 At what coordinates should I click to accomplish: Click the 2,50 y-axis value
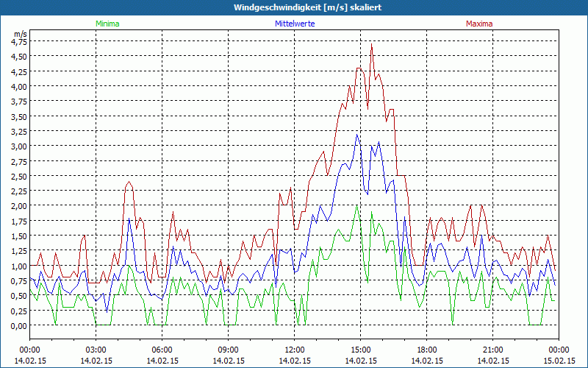point(19,176)
